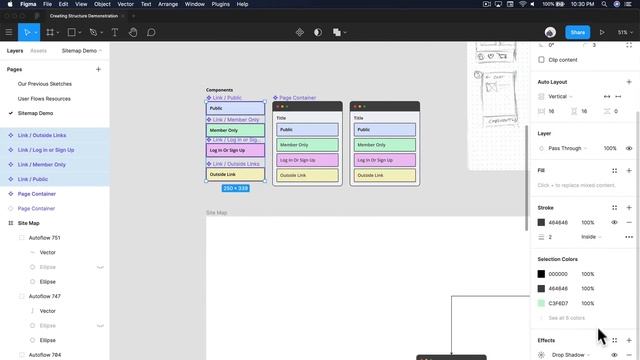This screenshot has height=360, width=640.
Task: Open Stroke styles four-dot icon
Action: (x=614, y=208)
